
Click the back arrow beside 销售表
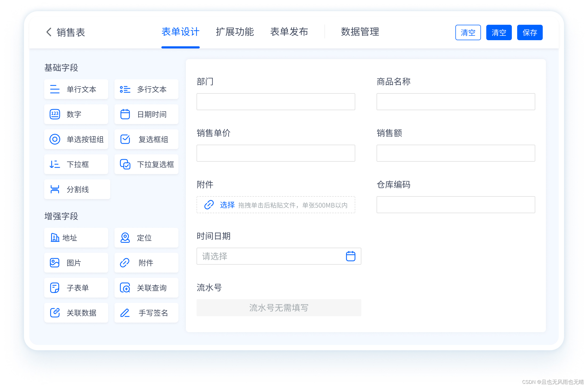[x=49, y=32]
